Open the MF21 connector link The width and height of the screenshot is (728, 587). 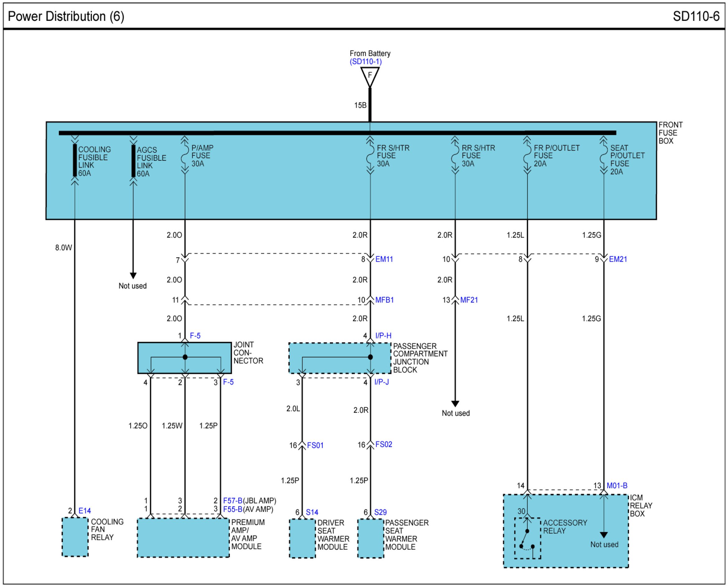tap(469, 300)
